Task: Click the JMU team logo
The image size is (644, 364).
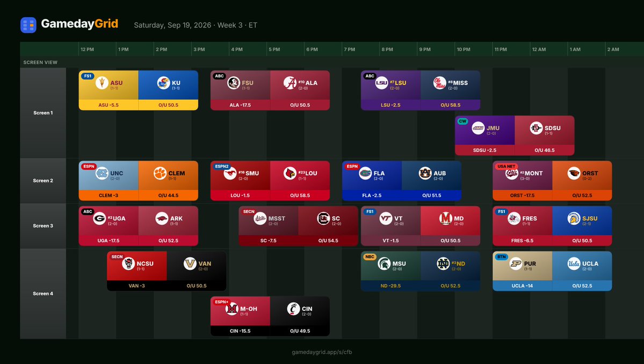Action: click(x=478, y=128)
